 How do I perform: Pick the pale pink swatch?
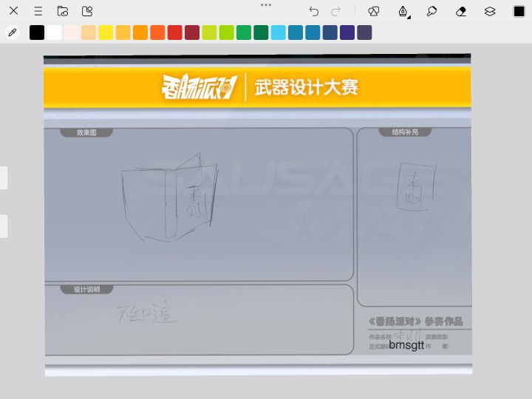pyautogui.click(x=72, y=33)
